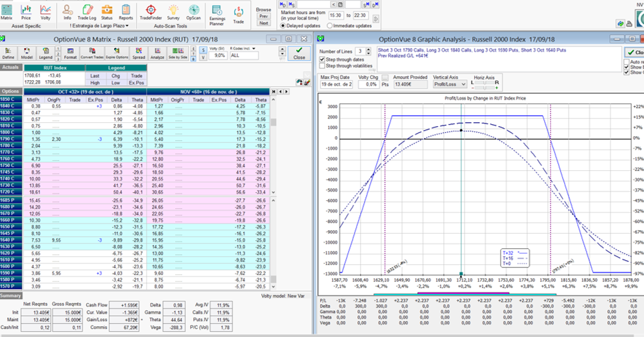Click the stepper arrows left of Matrix Close
Image resolution: width=644 pixels, height=337 pixels.
click(282, 51)
